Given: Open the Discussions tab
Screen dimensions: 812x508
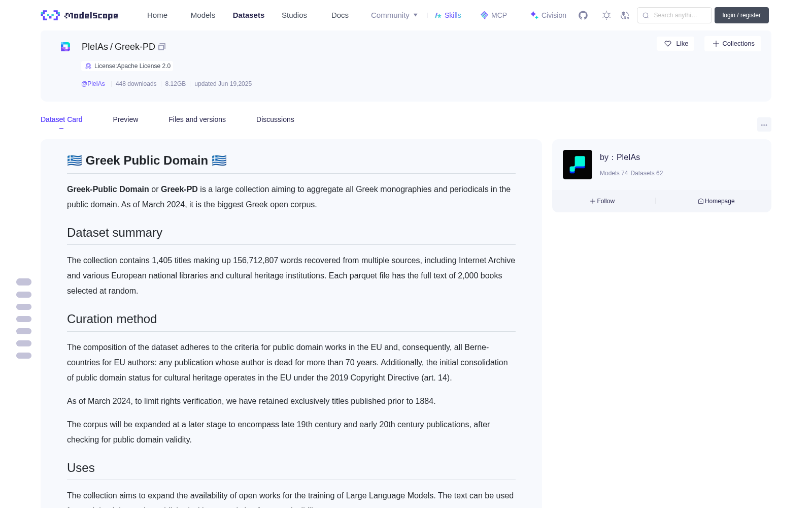Looking at the screenshot, I should pos(275,119).
